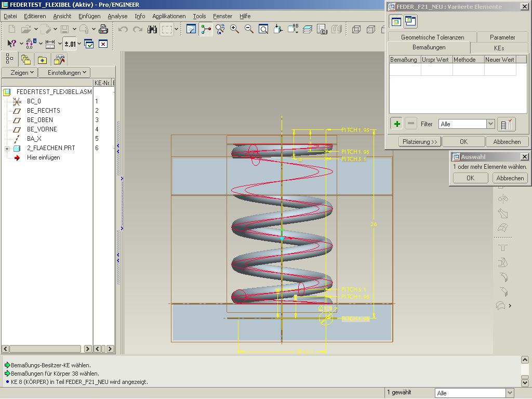The height and width of the screenshot is (399, 532).
Task: Click the repaint screen icon
Action: coord(191,30)
